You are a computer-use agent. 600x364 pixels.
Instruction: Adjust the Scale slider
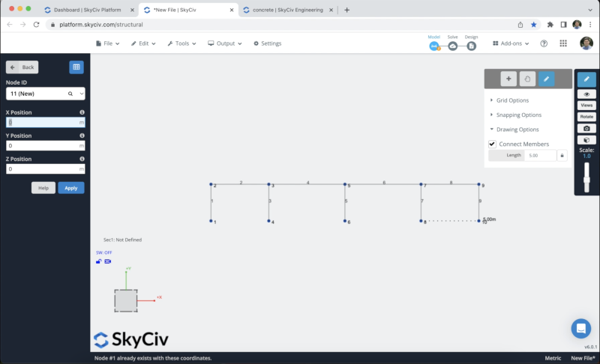[x=586, y=178]
